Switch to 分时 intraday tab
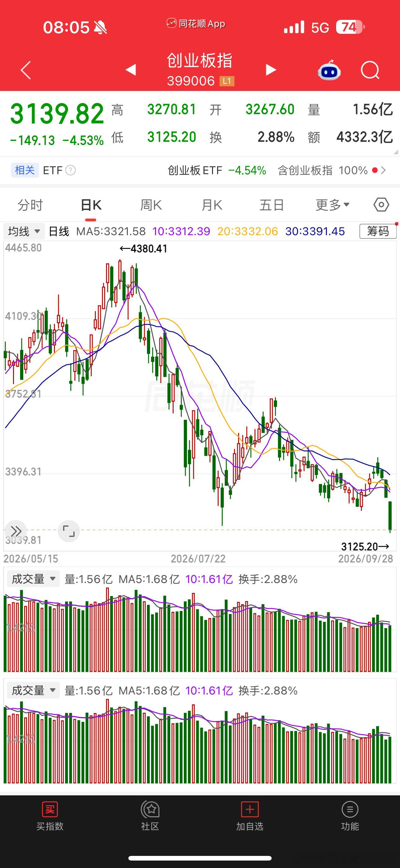This screenshot has height=868, width=400. (30, 205)
